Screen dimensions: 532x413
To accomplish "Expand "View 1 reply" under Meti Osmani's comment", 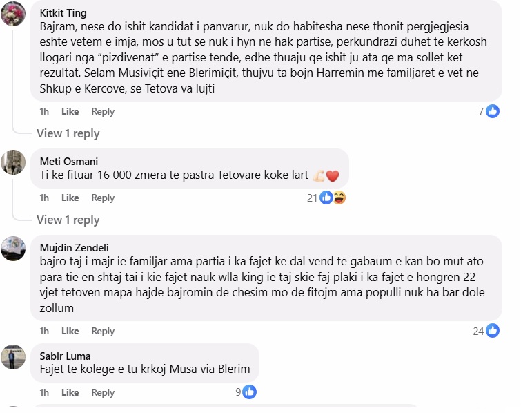I will (68, 220).
